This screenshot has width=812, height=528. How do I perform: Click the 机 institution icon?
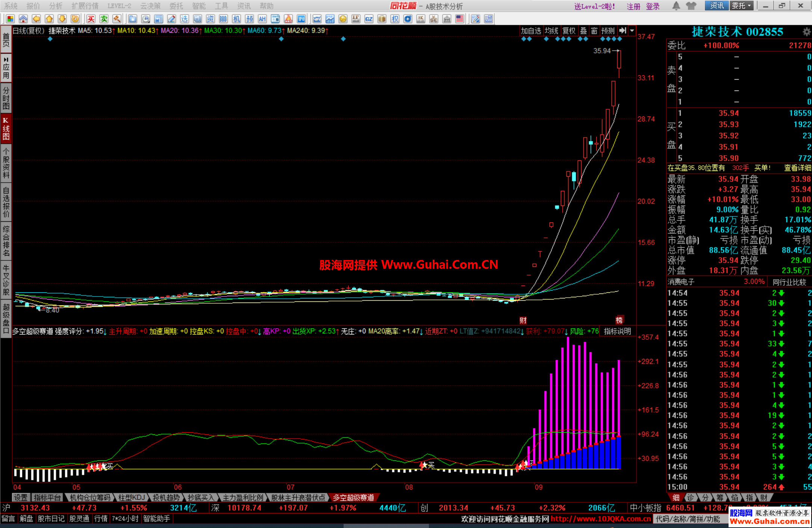[236, 19]
